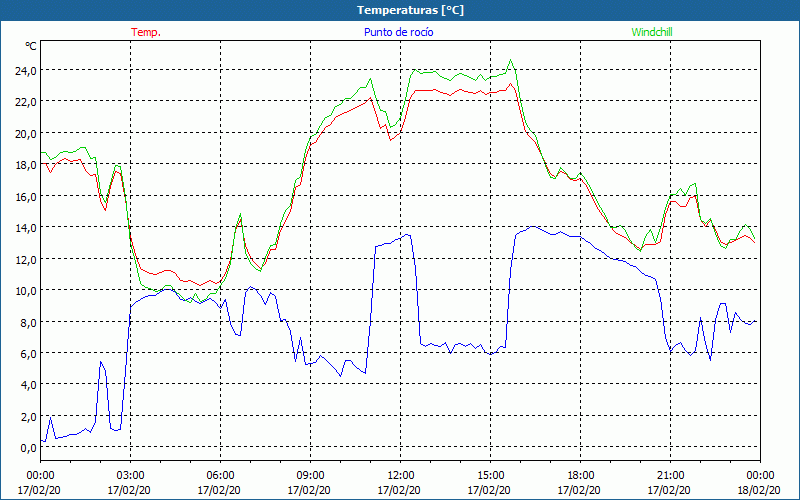
Task: Click the 2,0 y-axis value
Action: pyautogui.click(x=29, y=416)
